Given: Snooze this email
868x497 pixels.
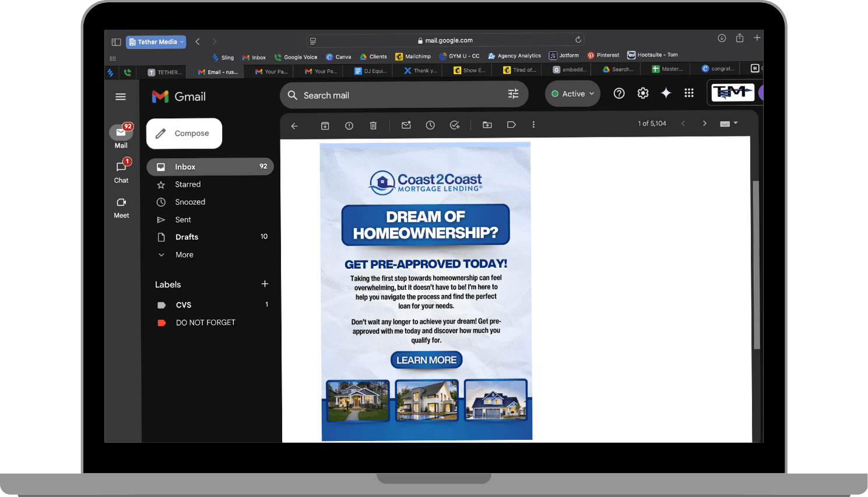Looking at the screenshot, I should click(x=430, y=125).
